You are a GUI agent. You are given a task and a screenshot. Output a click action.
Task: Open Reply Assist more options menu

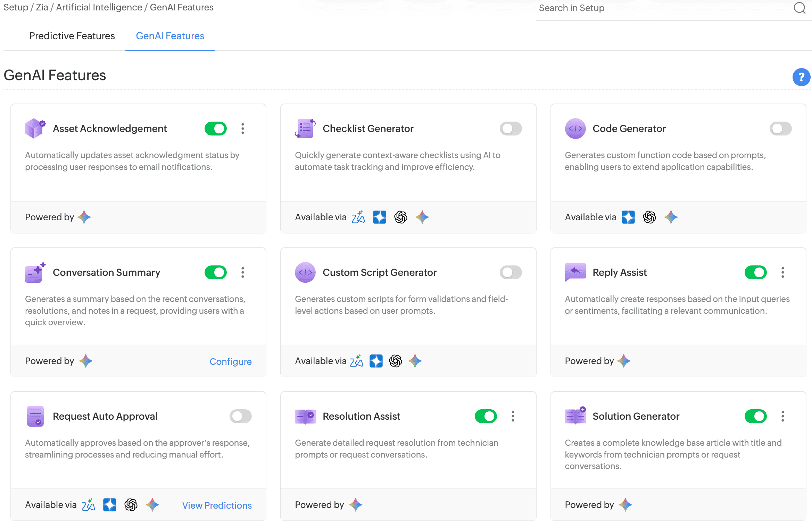(782, 272)
